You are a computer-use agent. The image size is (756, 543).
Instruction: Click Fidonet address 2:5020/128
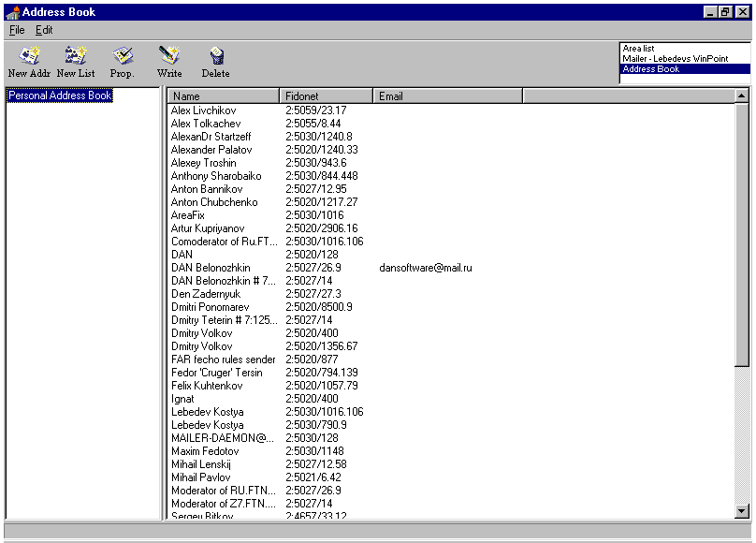coord(312,255)
